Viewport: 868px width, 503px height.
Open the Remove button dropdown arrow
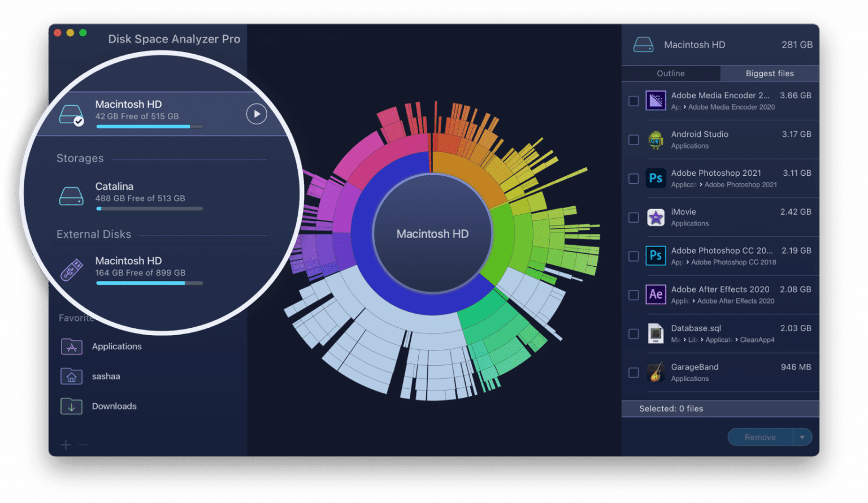tap(802, 437)
